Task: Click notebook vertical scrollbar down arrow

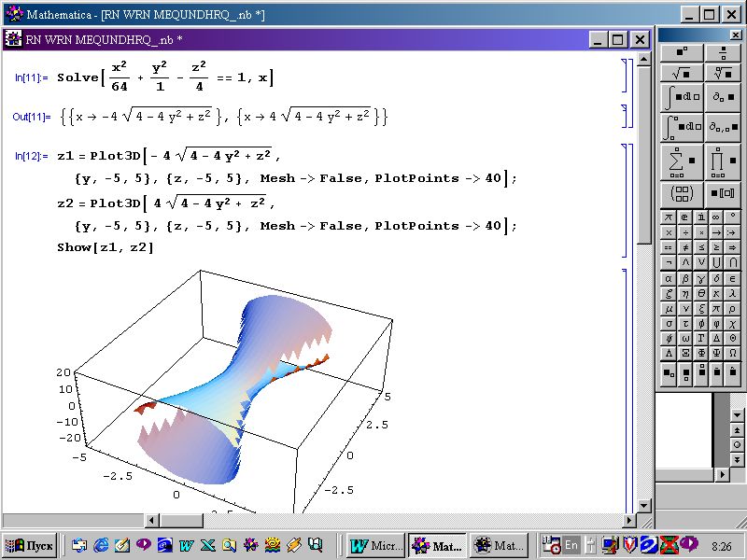Action: pos(643,506)
